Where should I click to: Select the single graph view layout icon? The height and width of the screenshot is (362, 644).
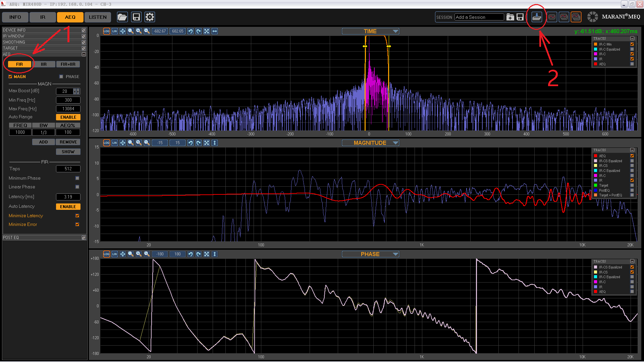552,17
